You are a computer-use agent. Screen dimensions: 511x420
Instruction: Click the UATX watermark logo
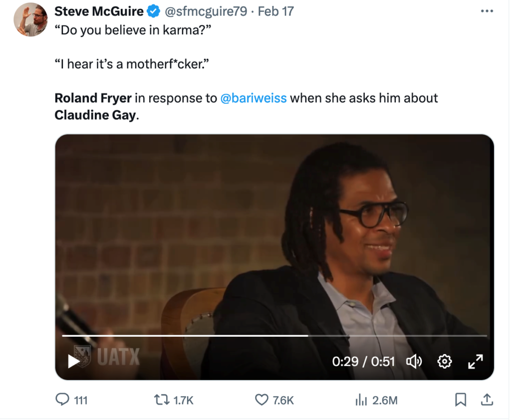(x=107, y=356)
